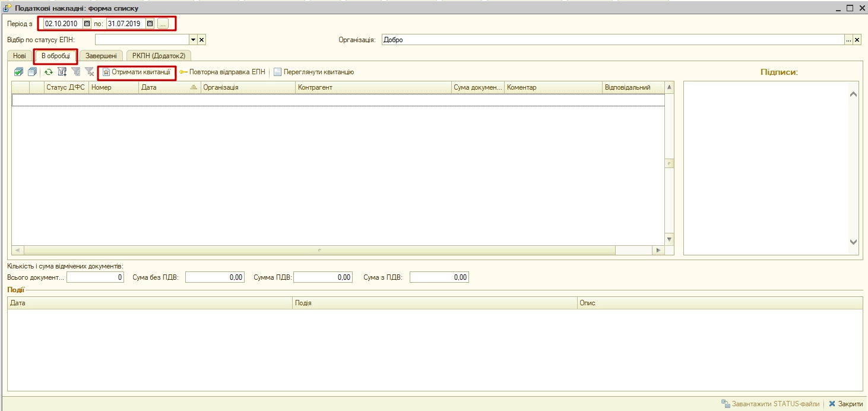Screen dimensions: 868x411
Task: Sort by Дата column header in documents table
Action: click(170, 87)
